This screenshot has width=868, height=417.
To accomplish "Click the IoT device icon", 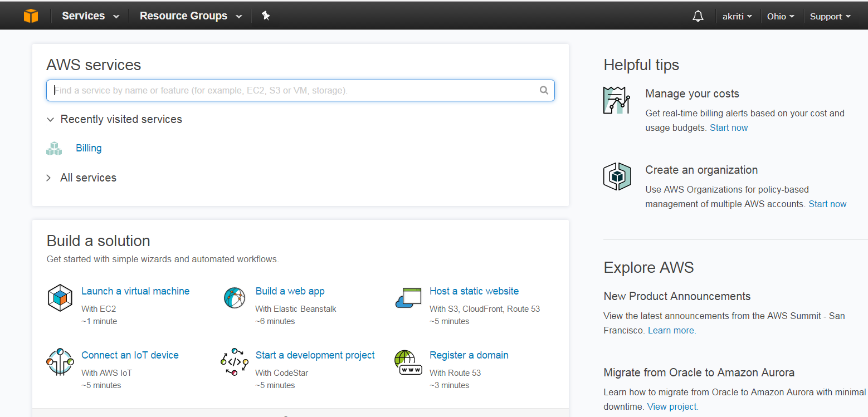I will click(x=60, y=362).
